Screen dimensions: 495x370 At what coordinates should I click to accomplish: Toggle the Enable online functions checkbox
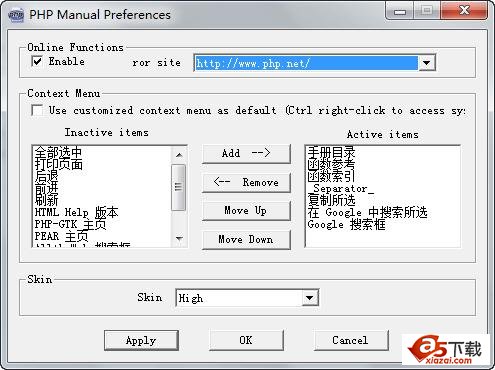37,62
